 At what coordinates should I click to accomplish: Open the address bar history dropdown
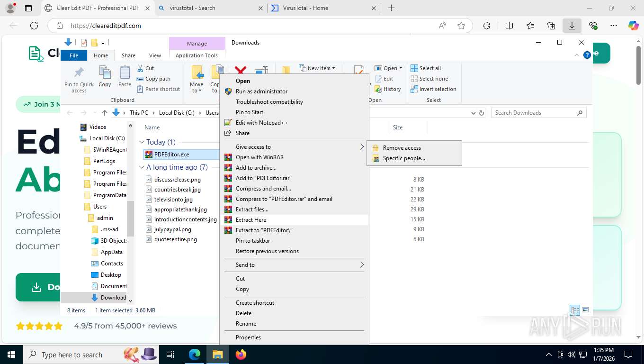[473, 113]
